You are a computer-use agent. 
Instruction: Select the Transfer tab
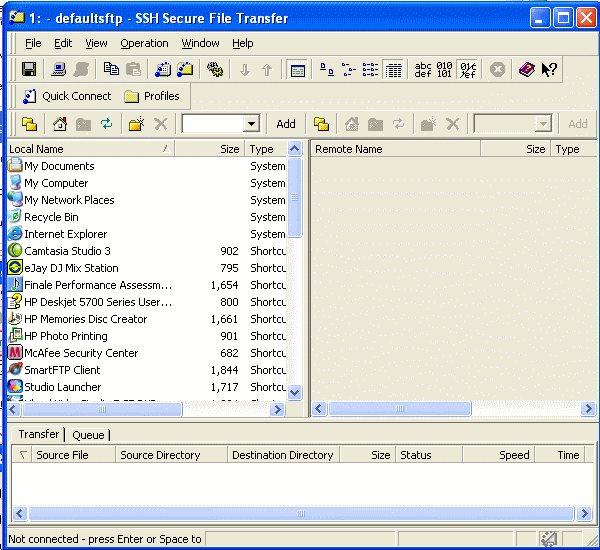39,434
